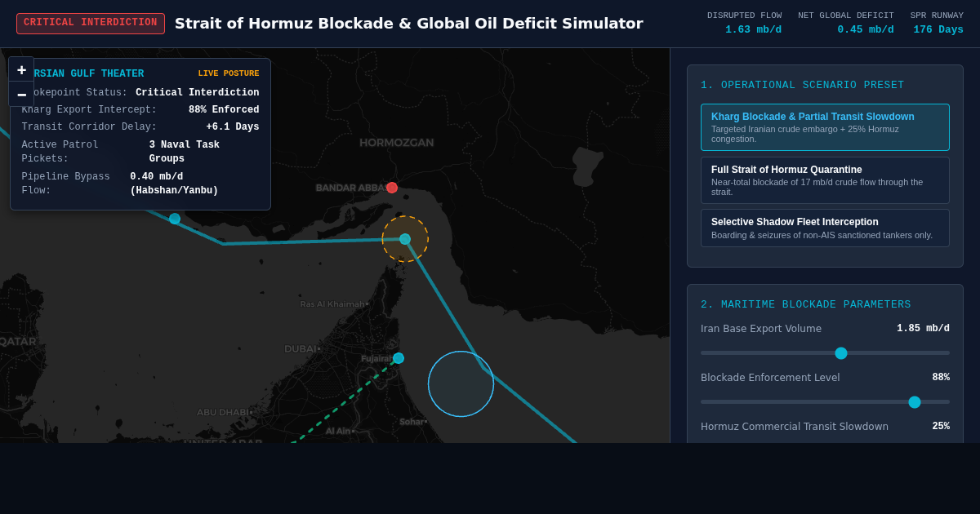Click the LIVE POSTURE label

229,73
